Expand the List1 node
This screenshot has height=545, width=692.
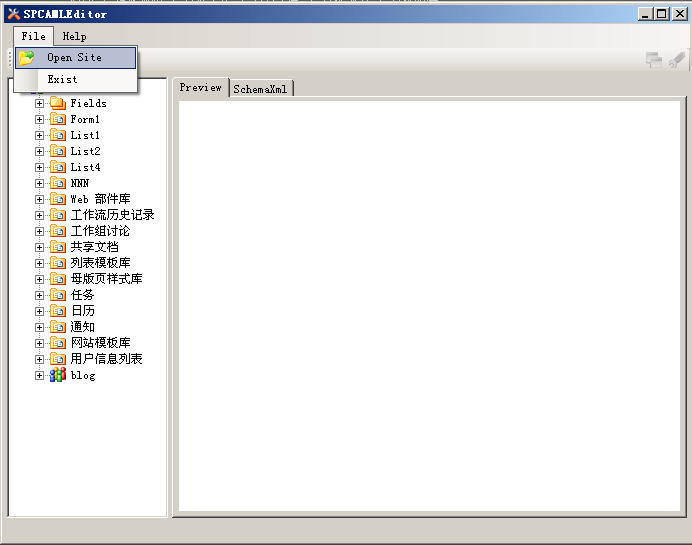[39, 135]
